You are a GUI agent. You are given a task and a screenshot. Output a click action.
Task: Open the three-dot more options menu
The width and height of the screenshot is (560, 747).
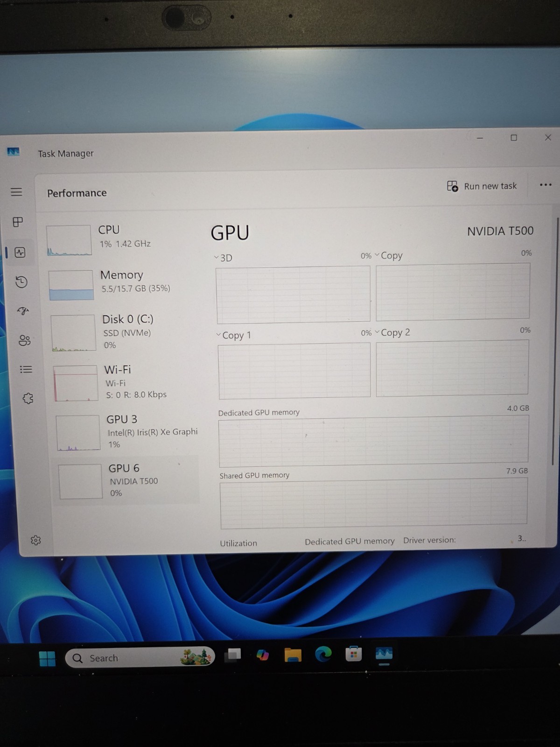pos(545,185)
